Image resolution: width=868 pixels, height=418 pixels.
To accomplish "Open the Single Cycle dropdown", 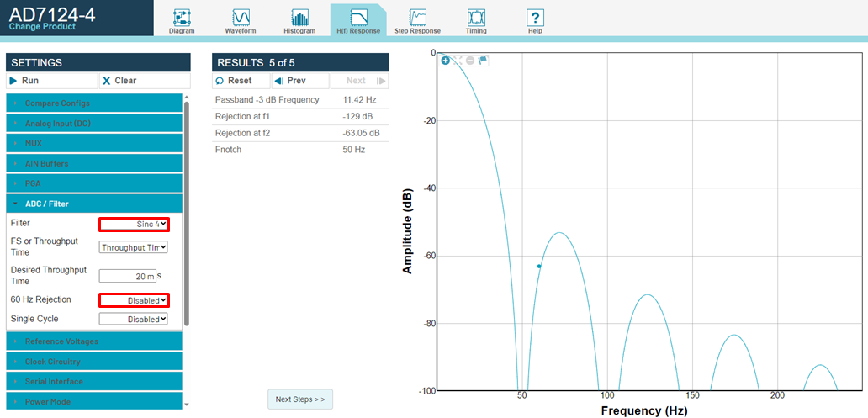I will click(134, 320).
